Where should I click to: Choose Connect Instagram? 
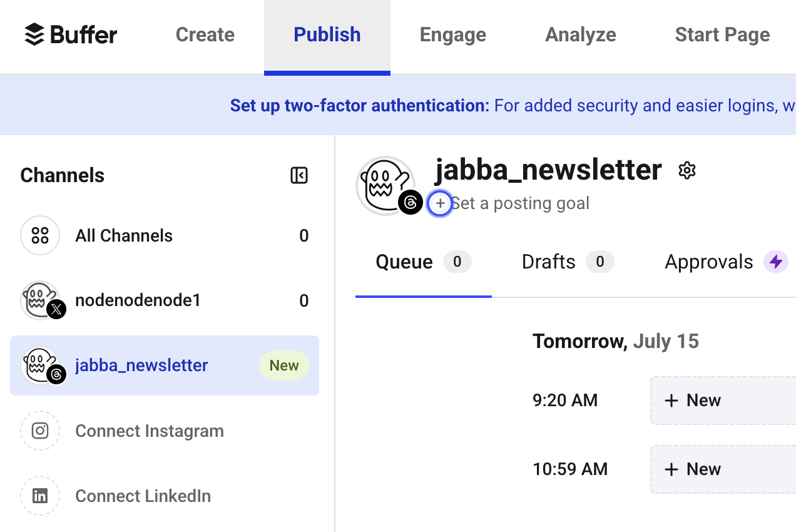150,431
